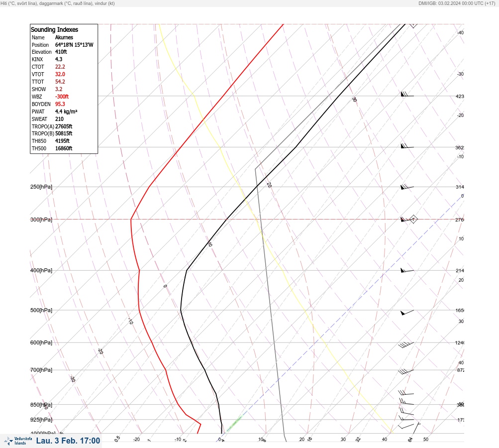
Task: Click the KINX value 4.3
Action: tap(59, 59)
